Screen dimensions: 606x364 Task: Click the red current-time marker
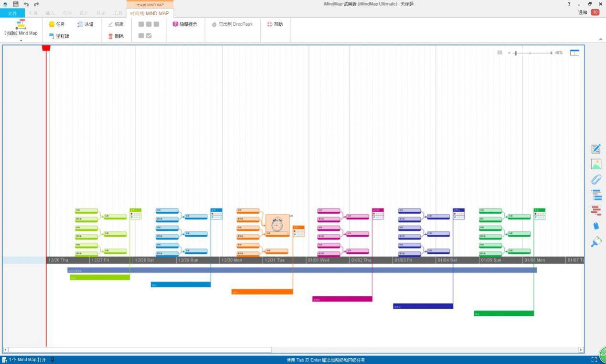pos(46,48)
